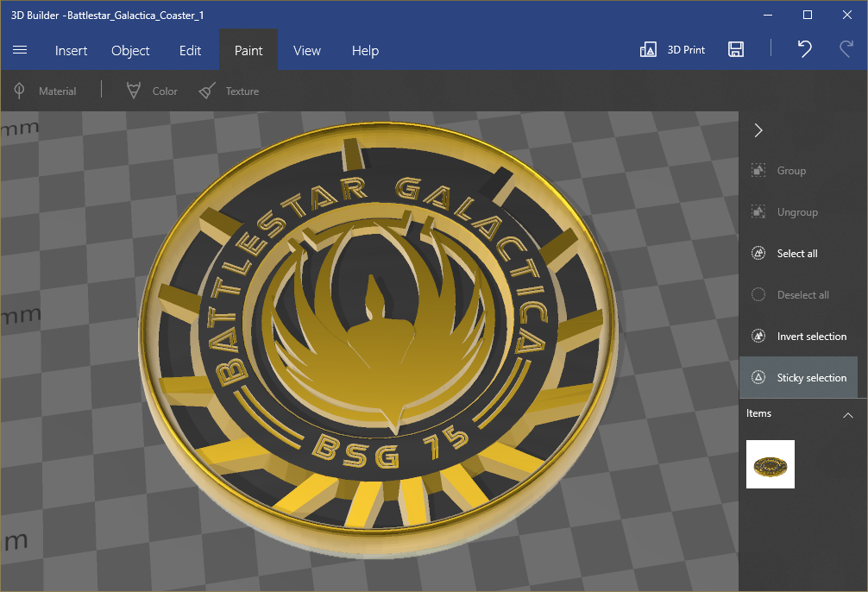Screen dimensions: 868x592
Task: Choose Select all in side panel
Action: 797,253
